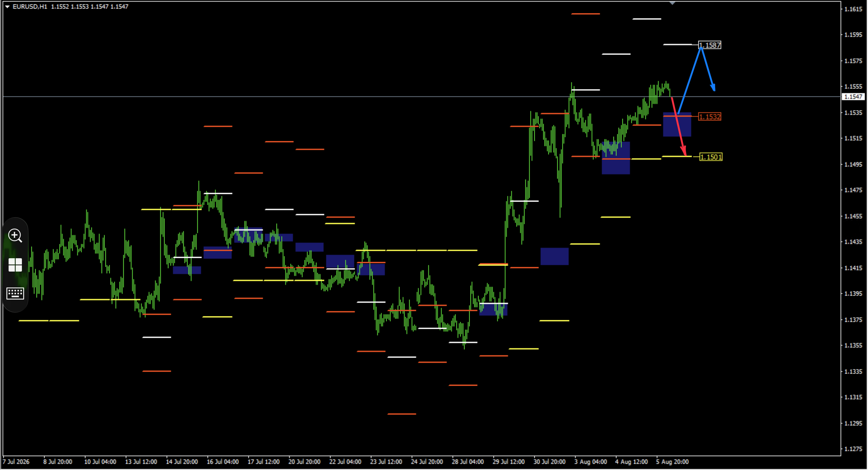This screenshot has height=470, width=868.
Task: Click the 1.1595 price scale value
Action: pyautogui.click(x=853, y=35)
